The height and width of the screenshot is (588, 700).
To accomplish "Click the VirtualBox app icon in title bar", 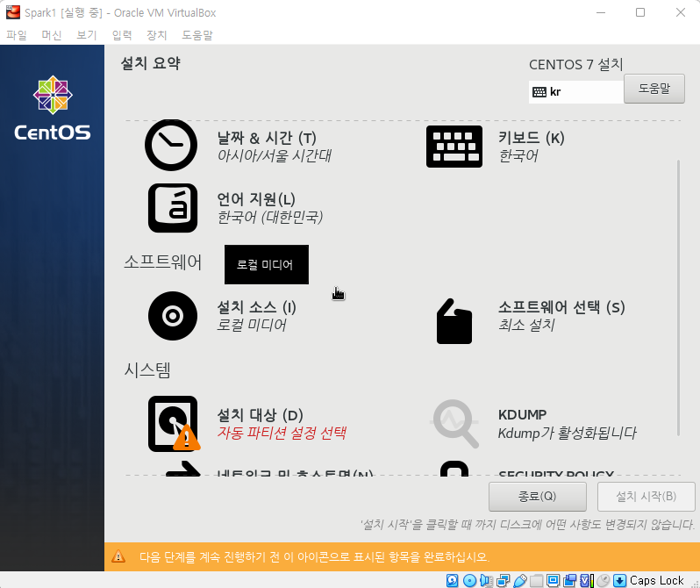I will 13,12.
